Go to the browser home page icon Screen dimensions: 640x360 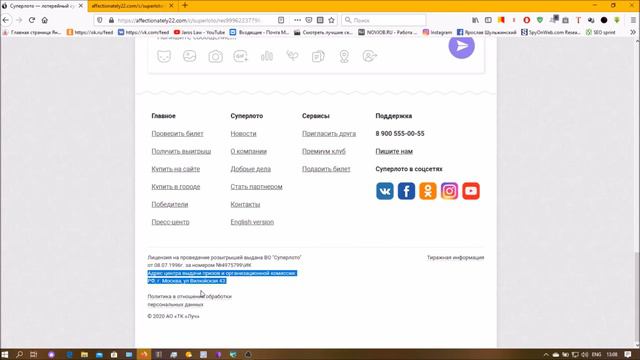point(44,20)
